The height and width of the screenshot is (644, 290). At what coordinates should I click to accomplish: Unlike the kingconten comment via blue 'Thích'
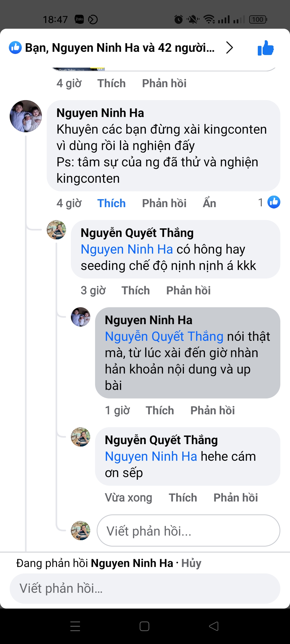tap(111, 203)
